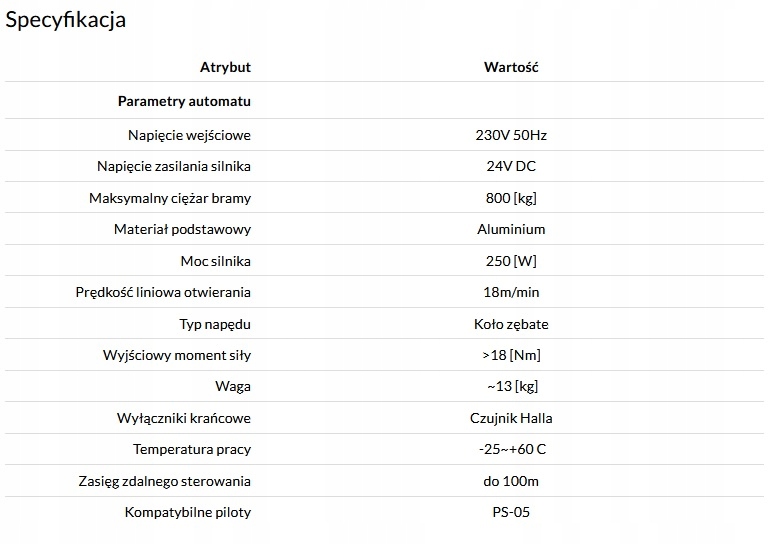Click Zasięg zdalnego sterowania label
Screen dimensions: 774x544
click(x=164, y=481)
